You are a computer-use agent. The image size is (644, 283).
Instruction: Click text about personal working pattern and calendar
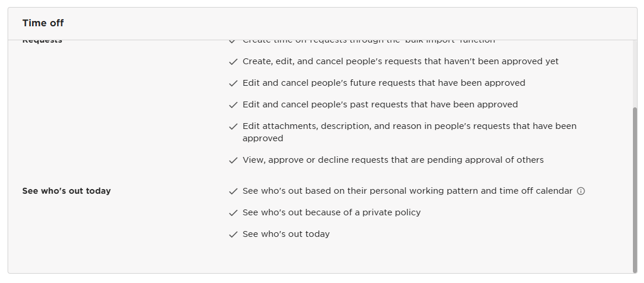click(407, 191)
